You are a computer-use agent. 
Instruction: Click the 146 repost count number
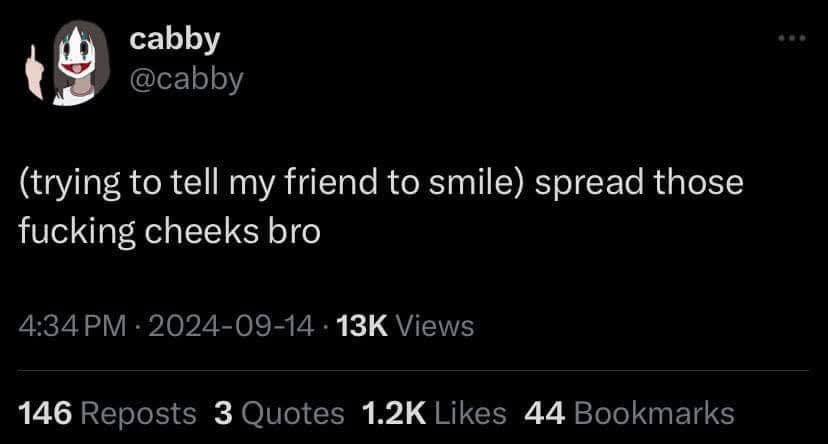pos(45,413)
